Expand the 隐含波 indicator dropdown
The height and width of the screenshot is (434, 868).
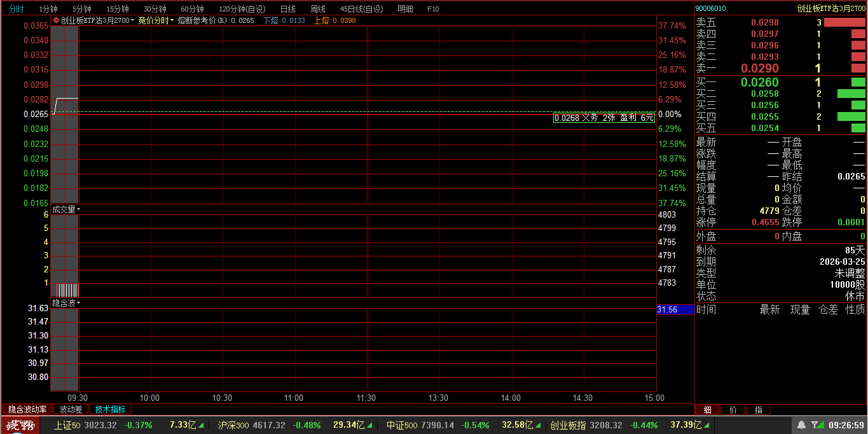pos(66,304)
